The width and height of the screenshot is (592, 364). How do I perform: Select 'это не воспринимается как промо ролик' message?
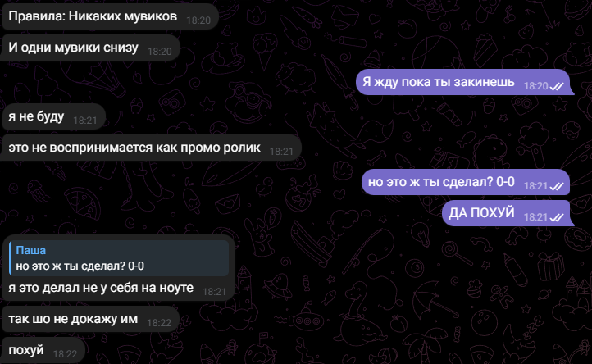pos(151,148)
